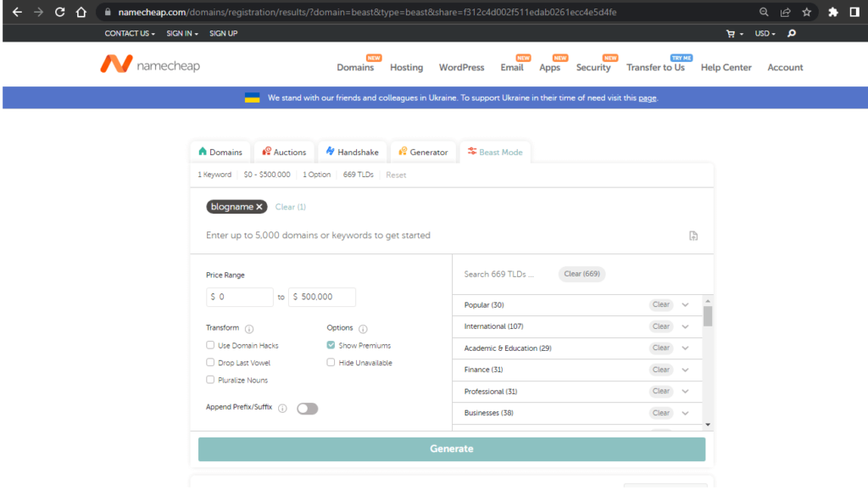Show Transform info tooltip icon
The height and width of the screenshot is (490, 868).
(249, 329)
